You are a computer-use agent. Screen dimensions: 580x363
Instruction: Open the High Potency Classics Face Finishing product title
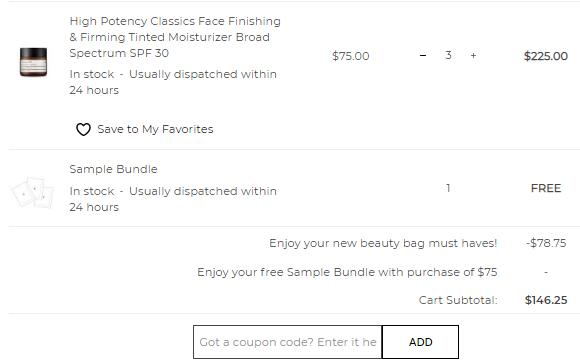(175, 37)
